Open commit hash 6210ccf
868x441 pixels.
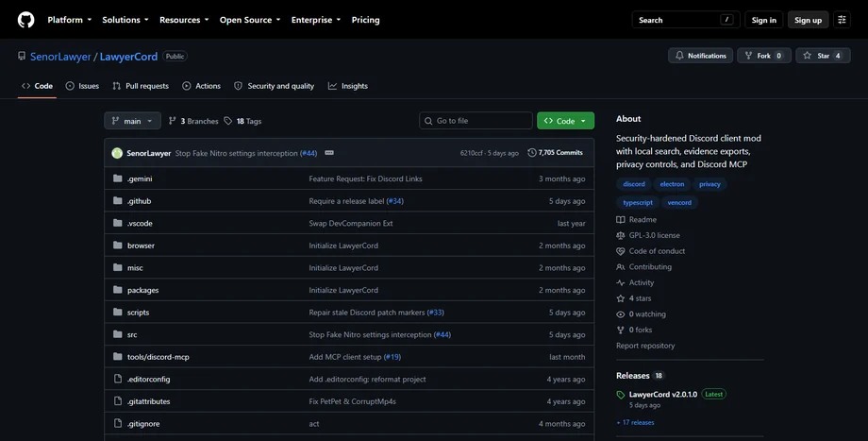coord(471,153)
